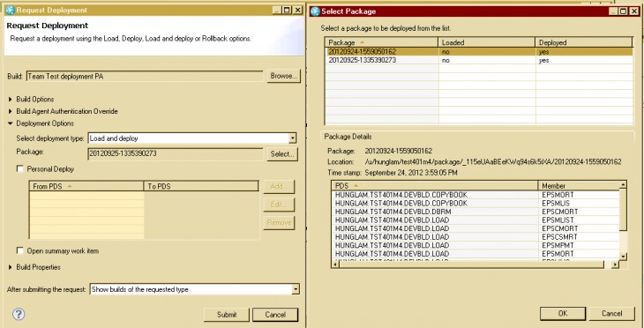644x328 pixels.
Task: Click the members table vertical scrollbar thumb
Action: point(623,210)
